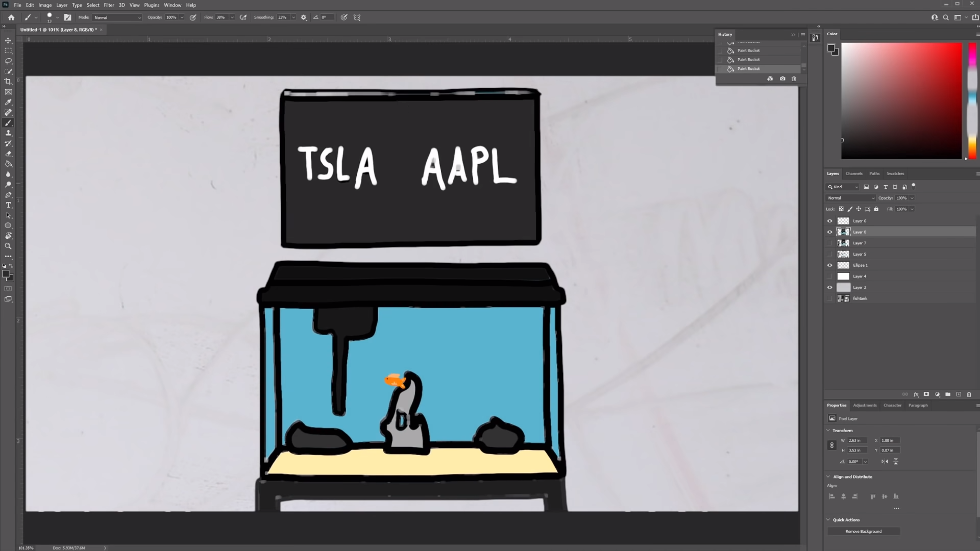Image resolution: width=980 pixels, height=551 pixels.
Task: Switch to the Adjustments tab
Action: tap(865, 405)
